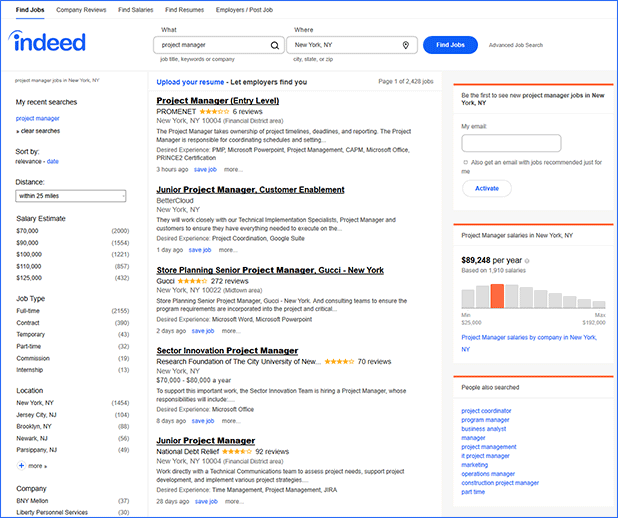Click Upload your resume link

pyautogui.click(x=190, y=82)
